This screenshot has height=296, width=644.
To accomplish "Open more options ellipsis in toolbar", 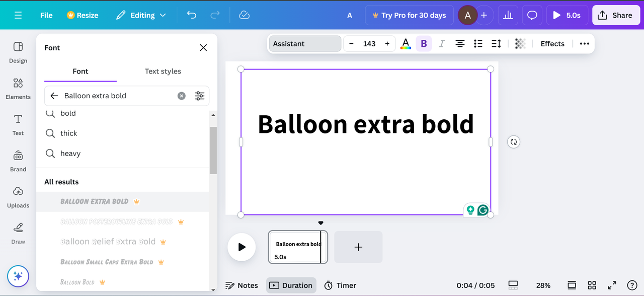I will 584,44.
